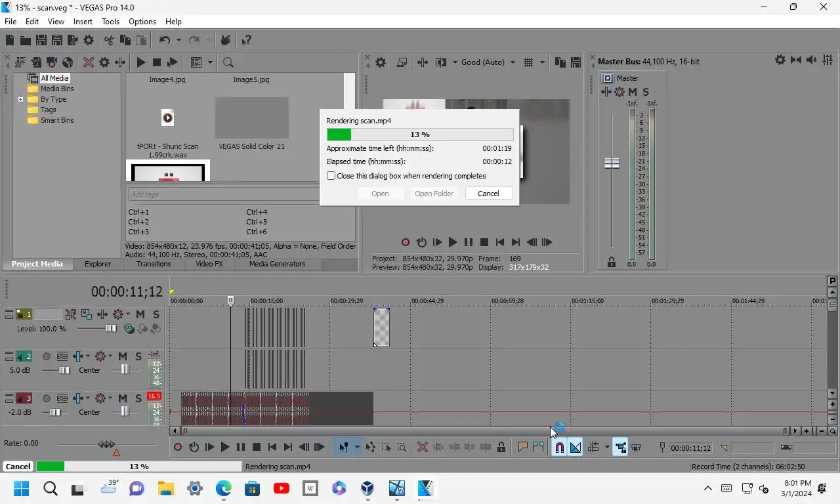
Task: Click track 1 Level slider handle
Action: 111,328
